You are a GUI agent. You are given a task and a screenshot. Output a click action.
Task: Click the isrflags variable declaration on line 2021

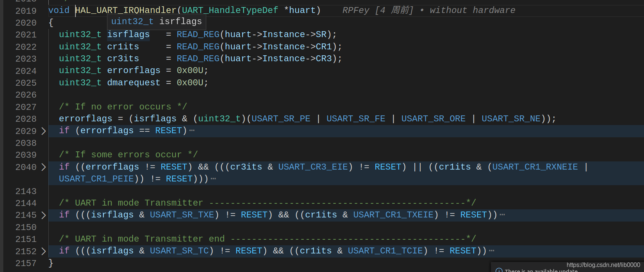tap(129, 35)
